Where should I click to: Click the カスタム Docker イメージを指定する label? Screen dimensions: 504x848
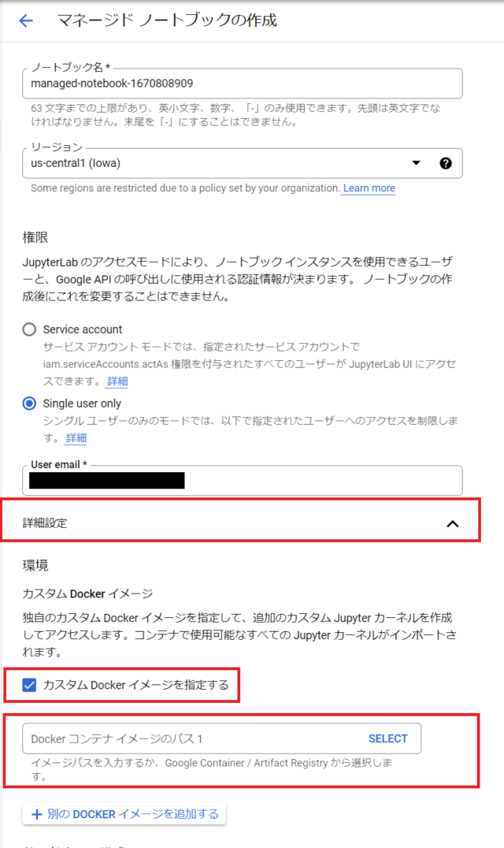[135, 685]
